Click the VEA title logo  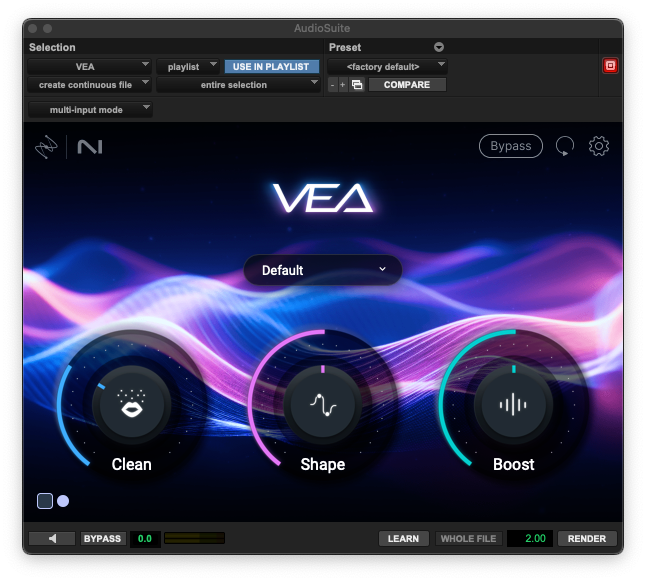323,198
